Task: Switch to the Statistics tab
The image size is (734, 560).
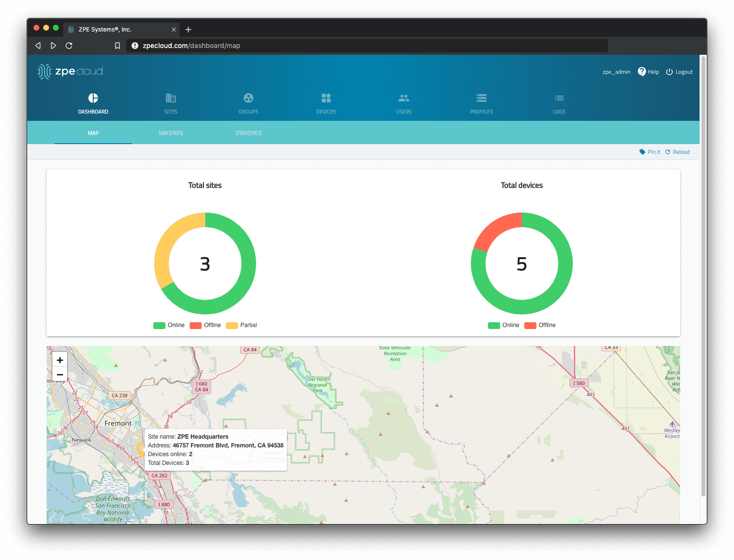Action: tap(249, 133)
